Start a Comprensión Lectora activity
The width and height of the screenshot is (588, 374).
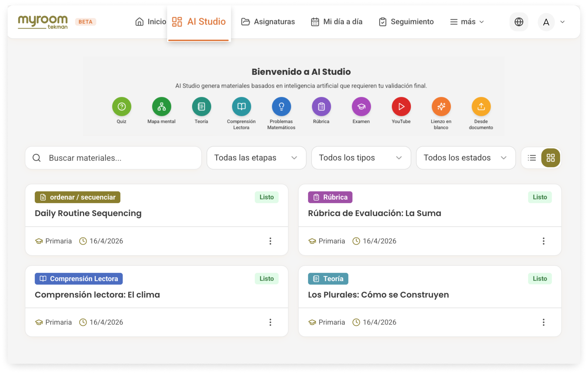[x=241, y=107]
